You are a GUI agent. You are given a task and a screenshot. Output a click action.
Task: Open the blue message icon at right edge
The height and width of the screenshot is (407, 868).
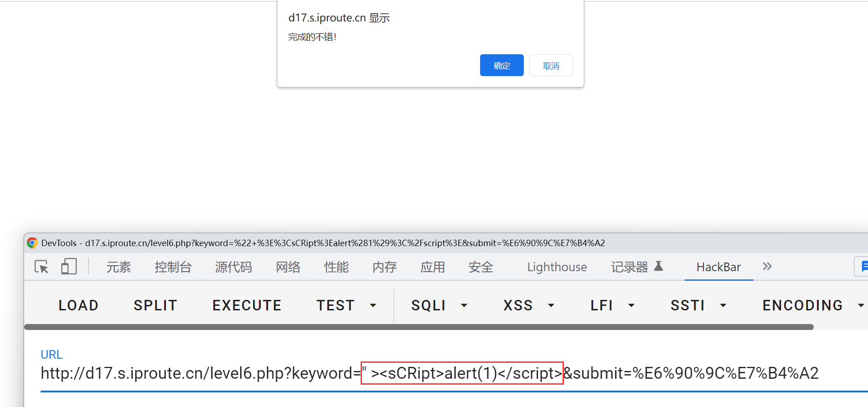862,267
